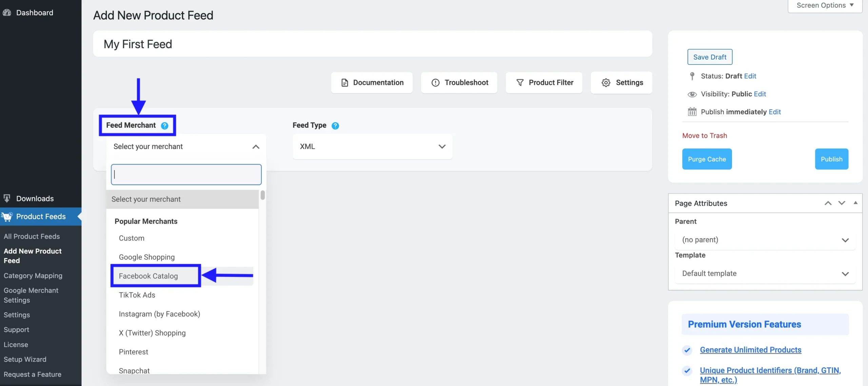
Task: Open the Feed Type XML dropdown
Action: tap(372, 147)
